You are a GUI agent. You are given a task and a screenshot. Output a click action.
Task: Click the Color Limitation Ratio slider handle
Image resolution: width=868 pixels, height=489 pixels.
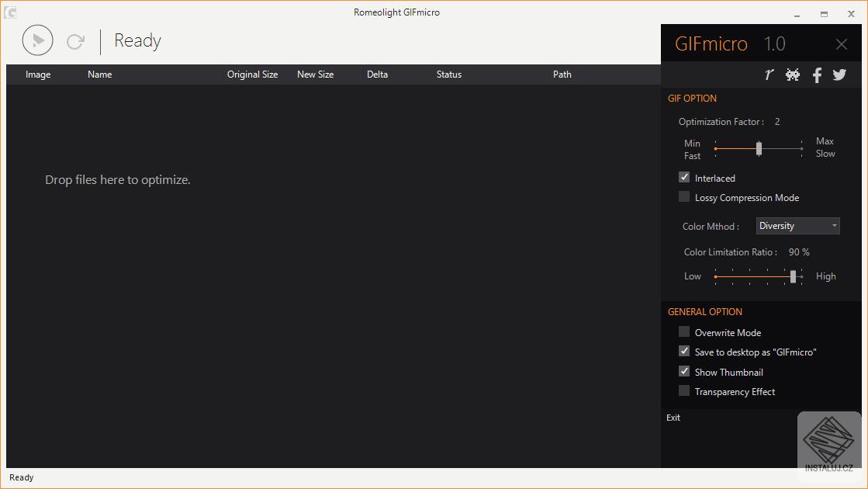point(794,276)
